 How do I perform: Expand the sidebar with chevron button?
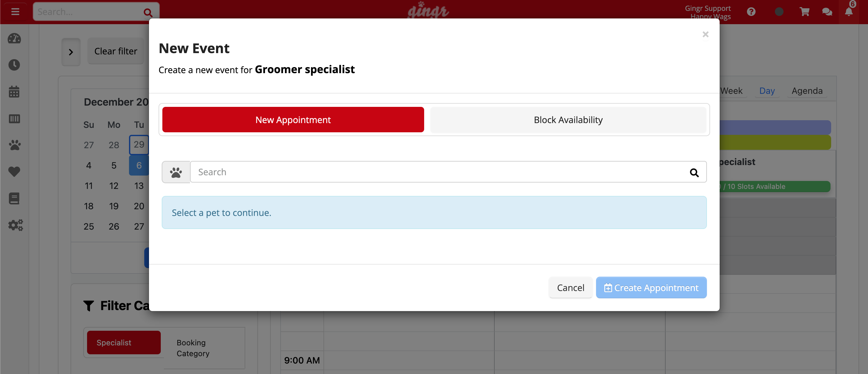tap(71, 52)
